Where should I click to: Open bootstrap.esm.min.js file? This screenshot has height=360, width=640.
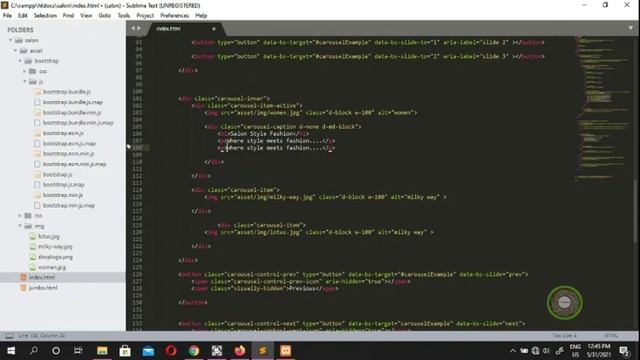point(68,153)
